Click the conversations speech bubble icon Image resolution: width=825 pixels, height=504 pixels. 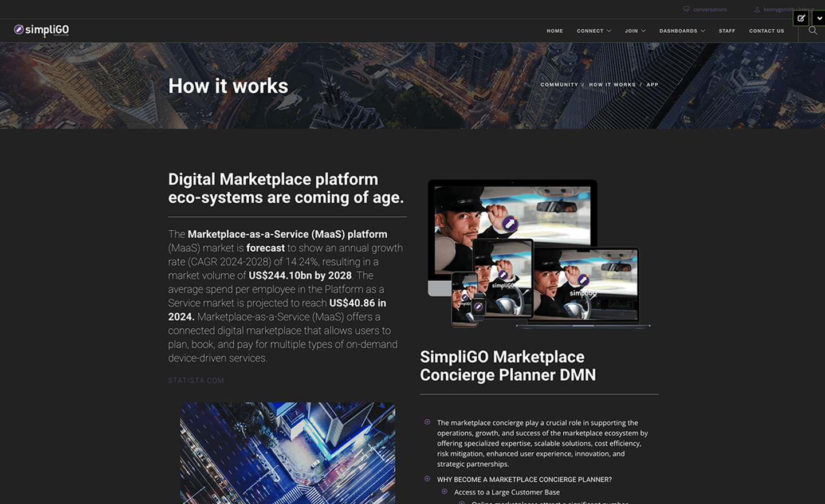[x=686, y=9]
